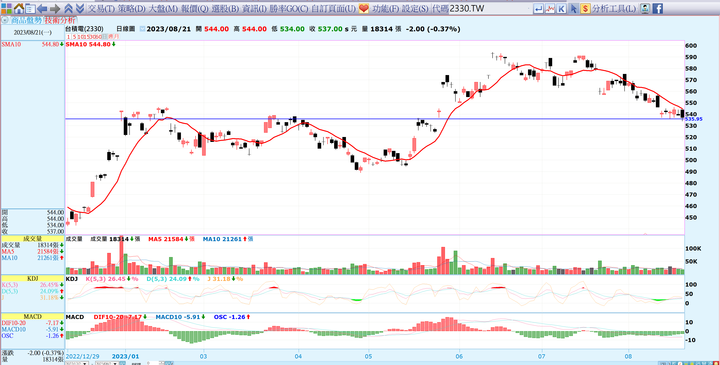This screenshot has height=365, width=720.
Task: Click the OSC -1.26 left panel row
Action: [32, 336]
